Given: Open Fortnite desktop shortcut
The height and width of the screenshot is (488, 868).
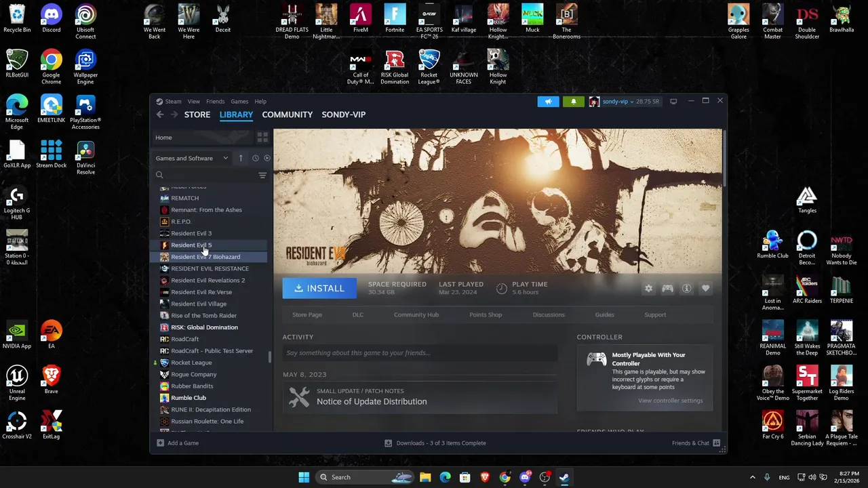Looking at the screenshot, I should [395, 19].
